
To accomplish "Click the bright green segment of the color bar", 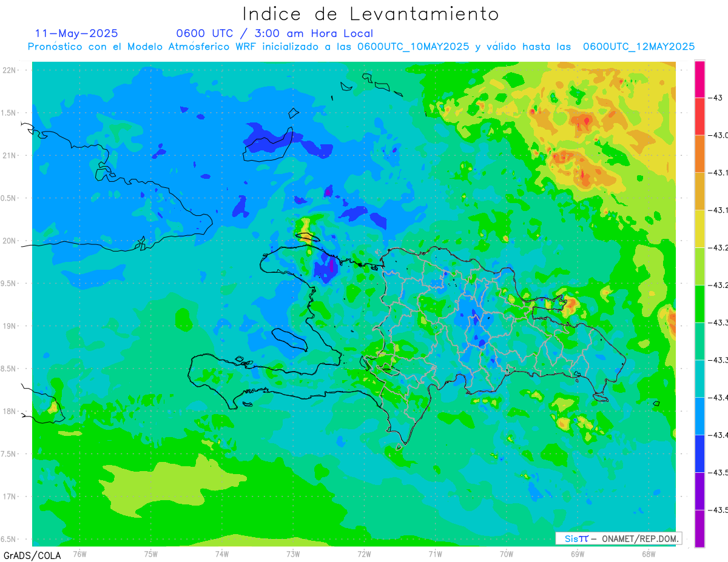I will click(x=699, y=304).
